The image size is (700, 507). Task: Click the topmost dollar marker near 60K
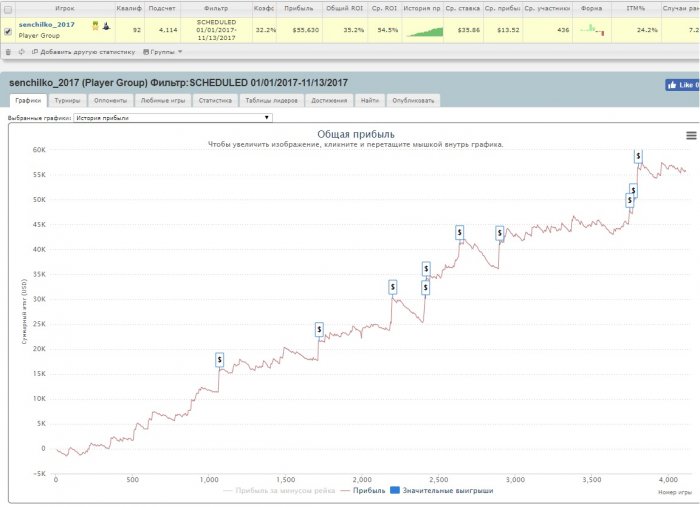(x=638, y=155)
